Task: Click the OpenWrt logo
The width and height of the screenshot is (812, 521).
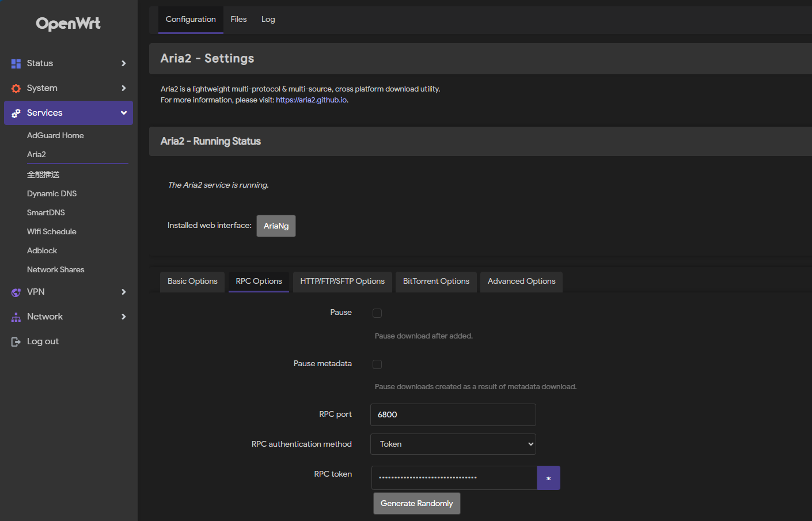Action: 68,24
